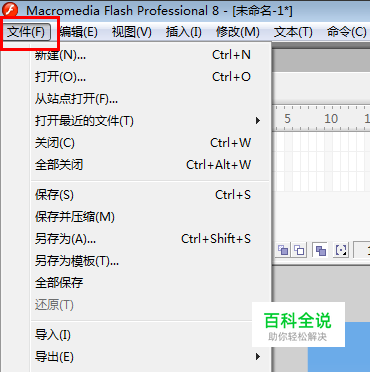Choose 关闭(C) menu entry
The image size is (370, 372).
[x=150, y=143]
